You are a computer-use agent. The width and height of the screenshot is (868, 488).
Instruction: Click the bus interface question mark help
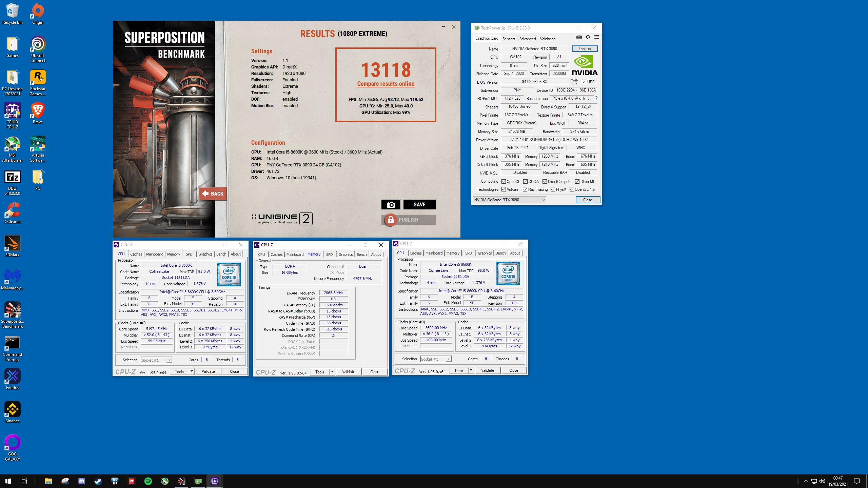pyautogui.click(x=596, y=98)
